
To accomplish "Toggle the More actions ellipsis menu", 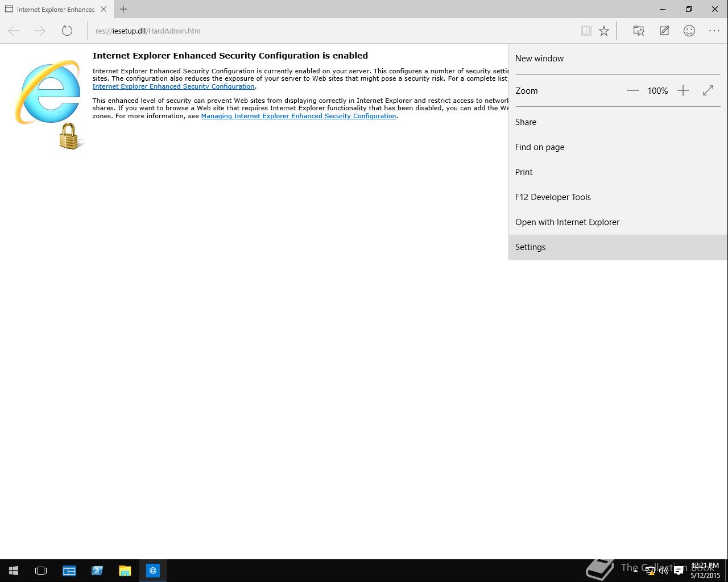I will click(x=714, y=31).
